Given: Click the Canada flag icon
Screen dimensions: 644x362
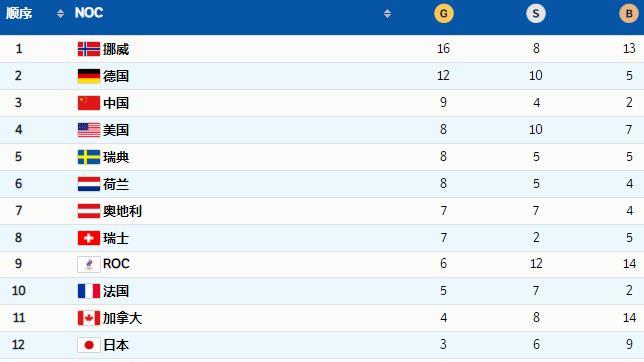Looking at the screenshot, I should [89, 318].
